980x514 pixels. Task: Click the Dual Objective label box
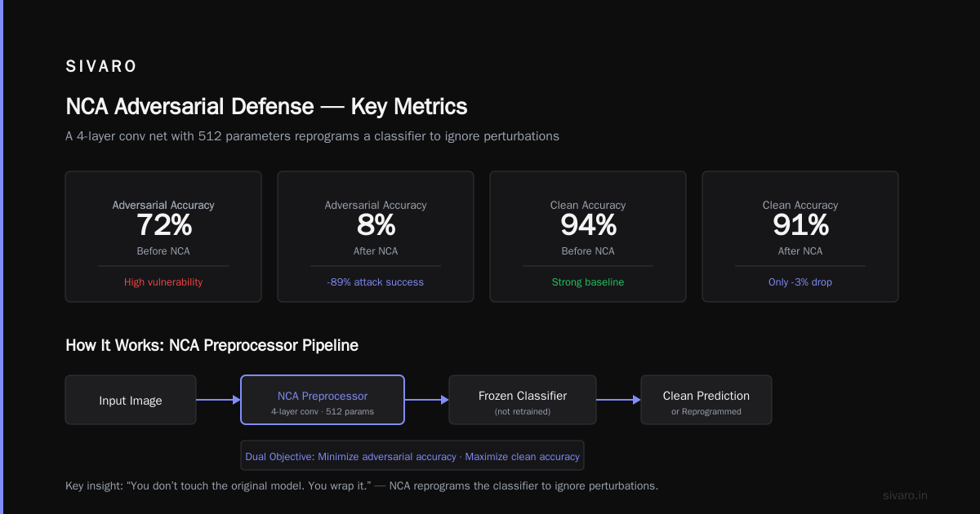click(x=412, y=456)
